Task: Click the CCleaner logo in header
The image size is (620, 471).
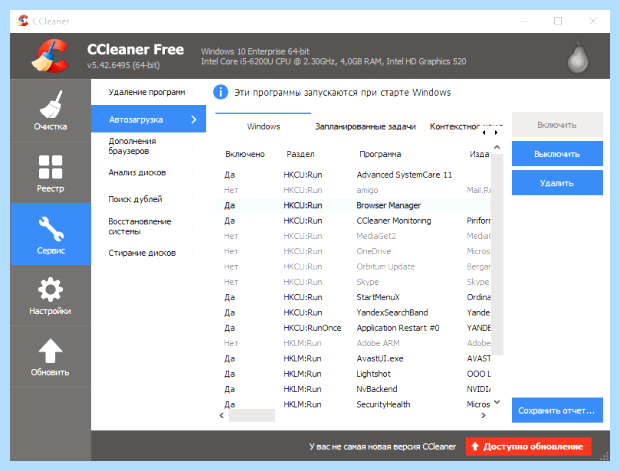Action: point(50,56)
